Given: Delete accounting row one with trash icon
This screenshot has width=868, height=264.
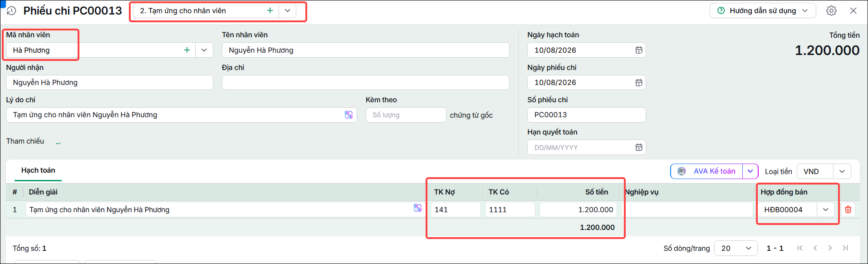Looking at the screenshot, I should pyautogui.click(x=848, y=209).
